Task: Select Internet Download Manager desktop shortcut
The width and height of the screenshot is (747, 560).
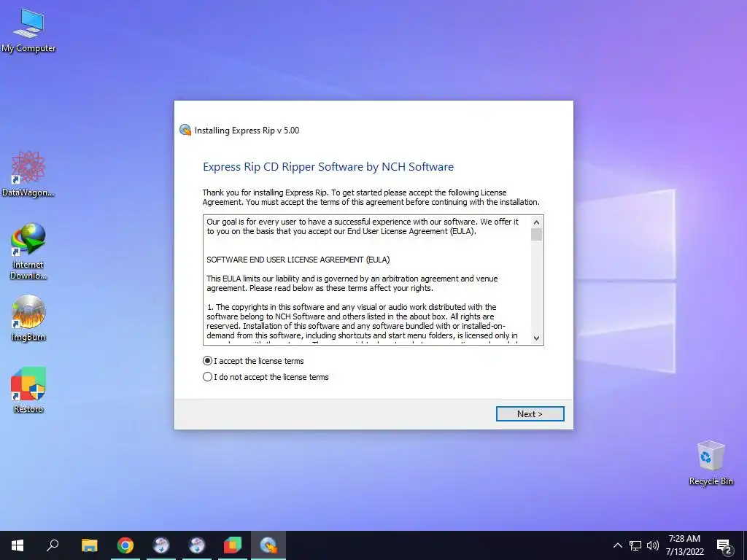Action: pyautogui.click(x=28, y=252)
